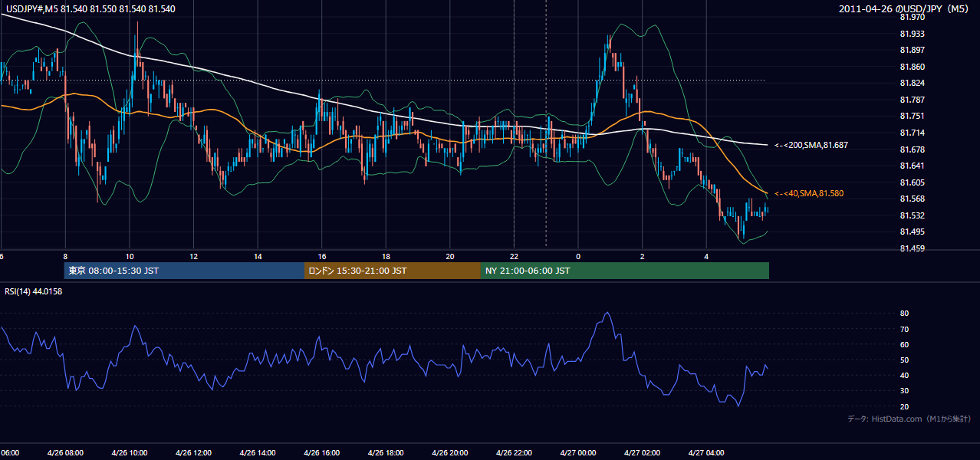This screenshot has width=980, height=460.
Task: Select the ロンドン 15:30-21:00 JST session bar
Action: point(393,271)
